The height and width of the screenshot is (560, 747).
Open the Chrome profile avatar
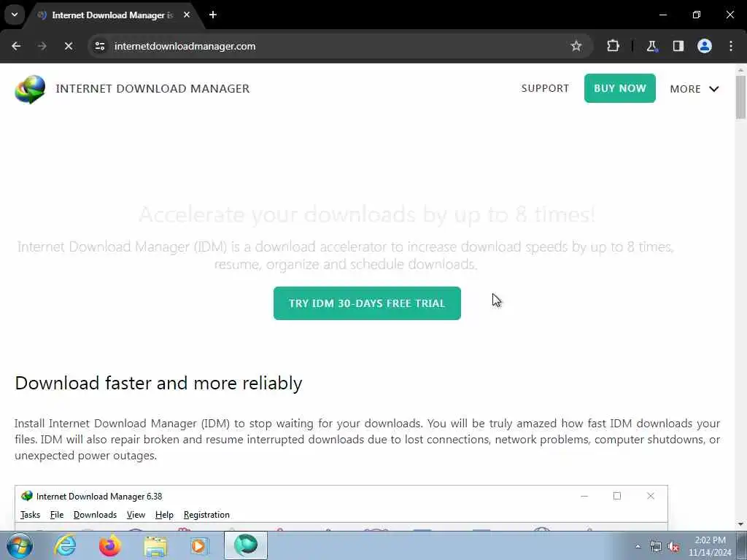704,46
